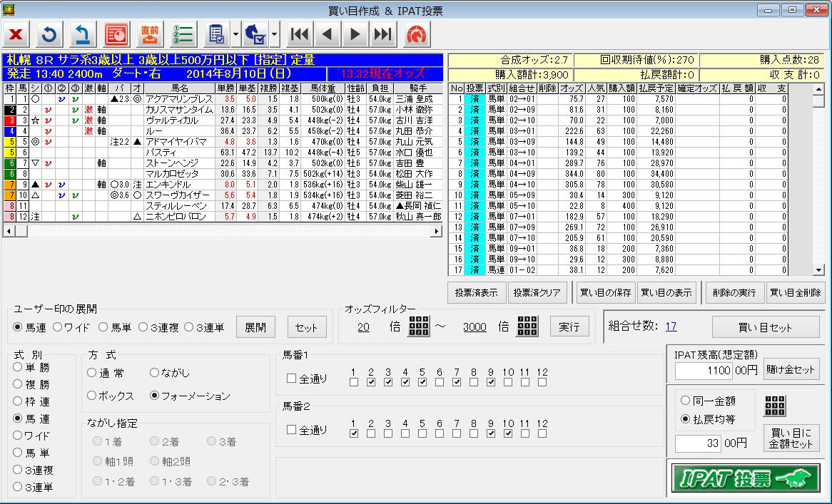The width and height of the screenshot is (832, 504).
Task: Click down arrow of bet list scrollbar
Action: coord(818,270)
